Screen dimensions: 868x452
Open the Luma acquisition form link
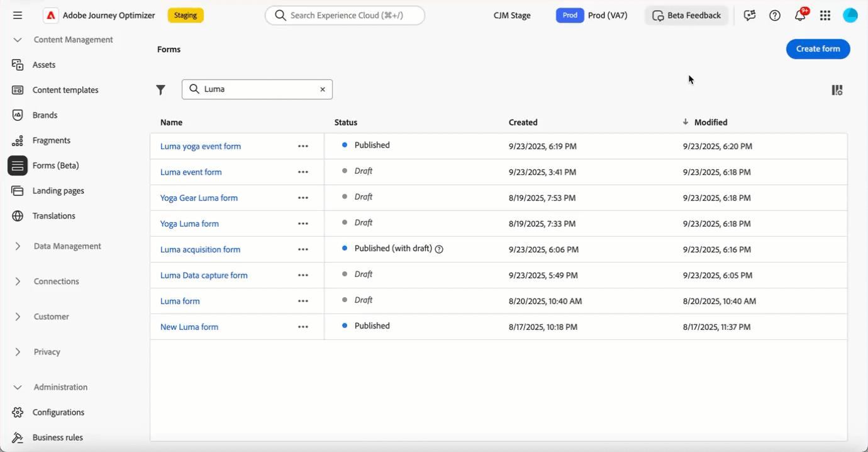pos(201,249)
